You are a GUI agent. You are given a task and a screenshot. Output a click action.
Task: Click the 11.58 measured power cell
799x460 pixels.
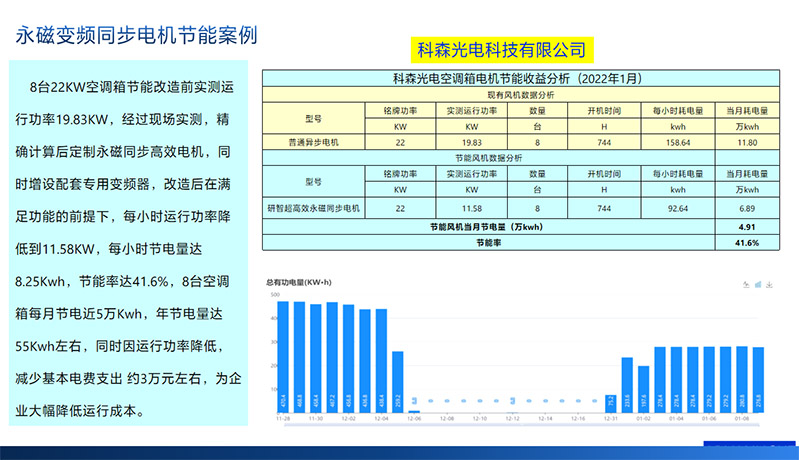(471, 208)
